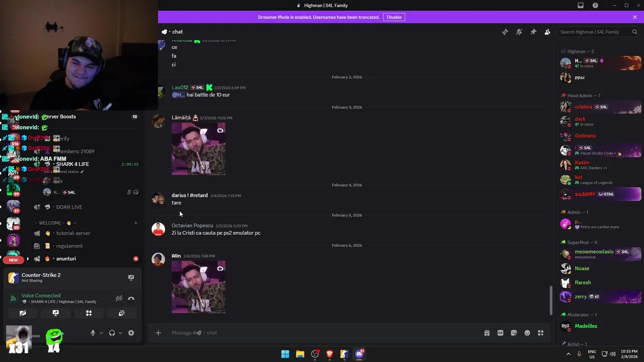Click the chat scrollbar thumb
This screenshot has height=362, width=644.
551,300
